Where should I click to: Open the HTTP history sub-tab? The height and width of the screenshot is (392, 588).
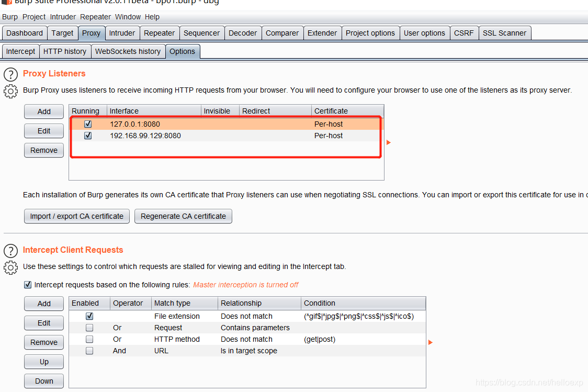(x=64, y=51)
